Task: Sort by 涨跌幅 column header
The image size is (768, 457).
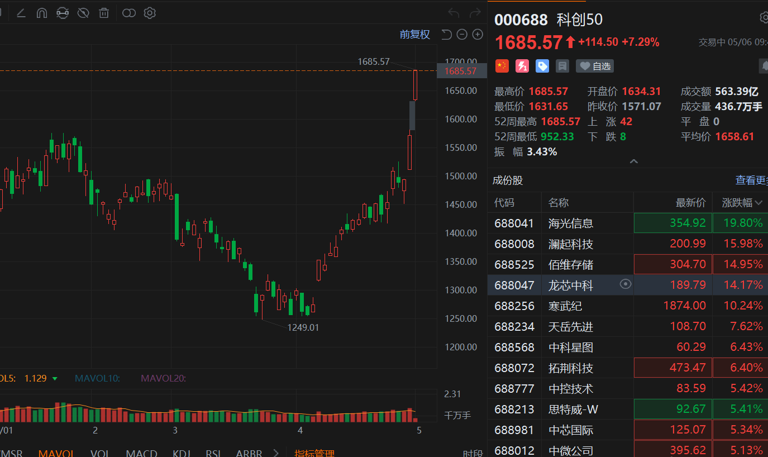Action: click(x=742, y=202)
